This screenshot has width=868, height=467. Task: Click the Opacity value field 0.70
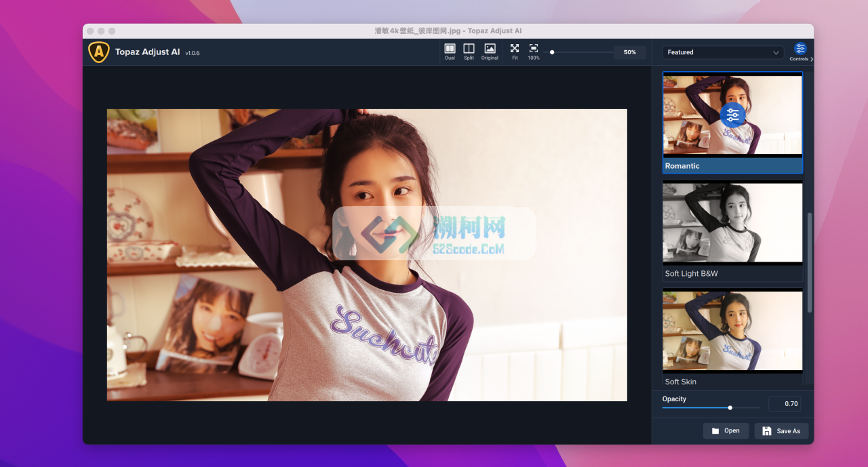pos(785,404)
